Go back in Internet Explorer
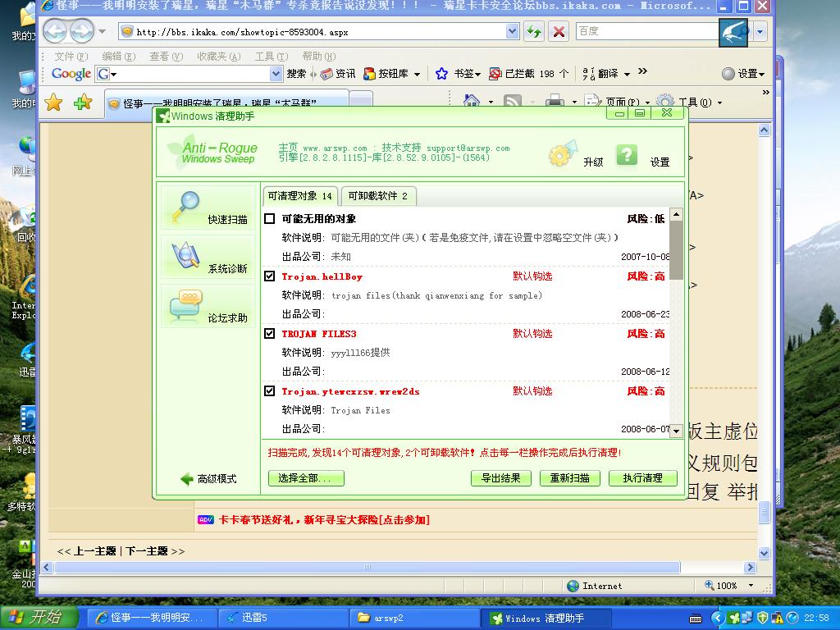This screenshot has height=630, width=840. pyautogui.click(x=55, y=31)
